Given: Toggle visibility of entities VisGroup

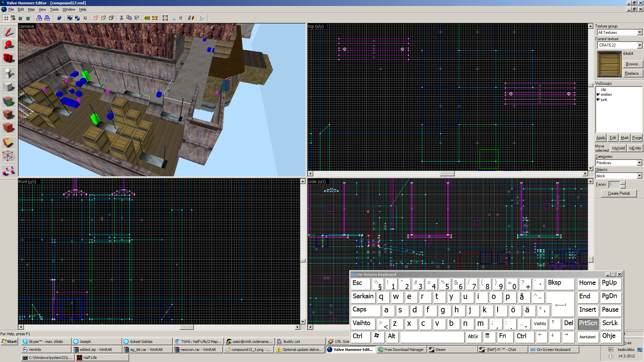Looking at the screenshot, I should 598,95.
